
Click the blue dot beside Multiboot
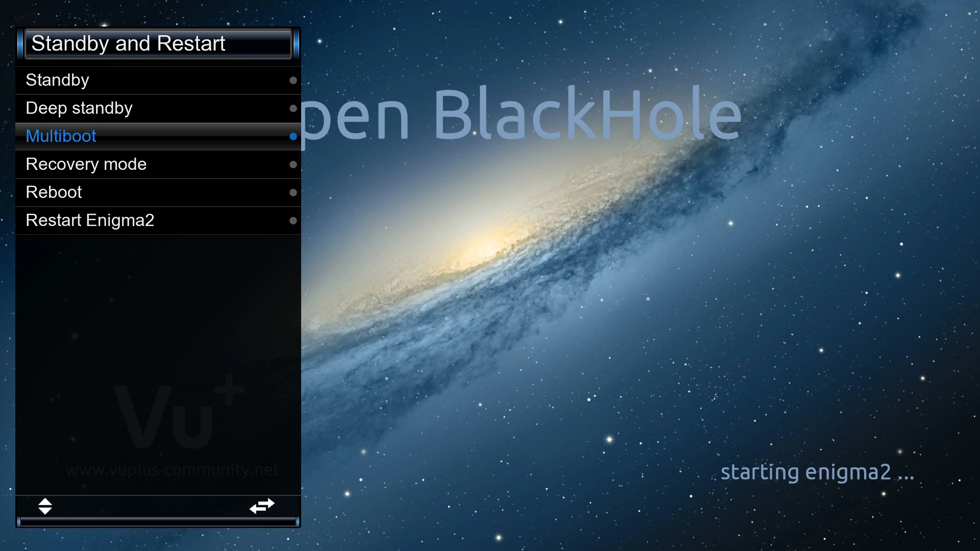point(293,137)
